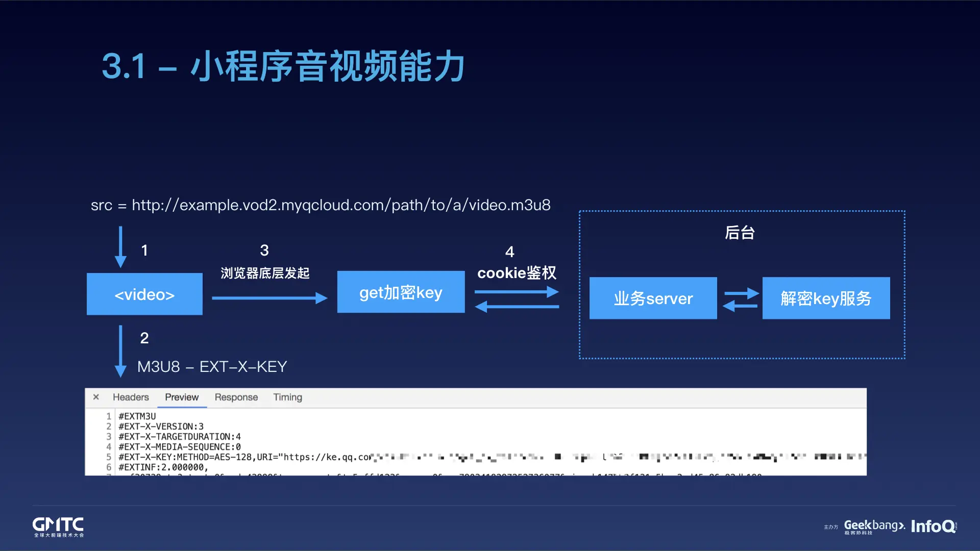980x551 pixels.
Task: Open the Response tab
Action: (x=236, y=397)
